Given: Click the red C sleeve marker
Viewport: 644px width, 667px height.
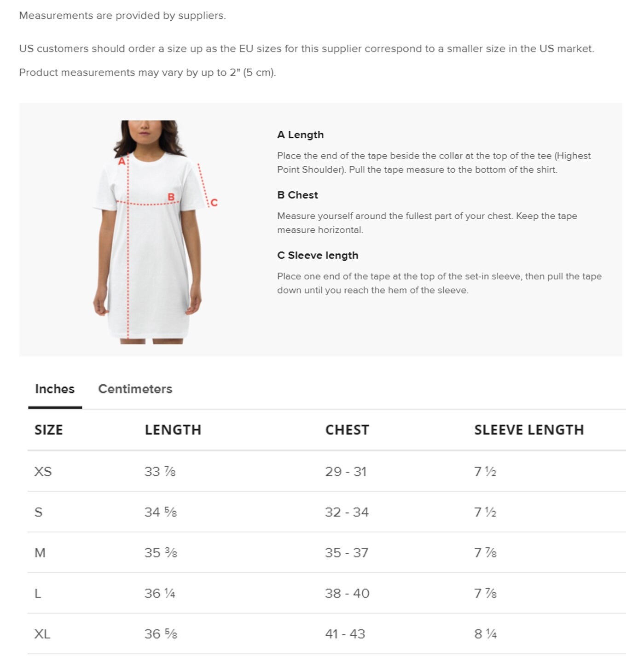Looking at the screenshot, I should tap(214, 203).
